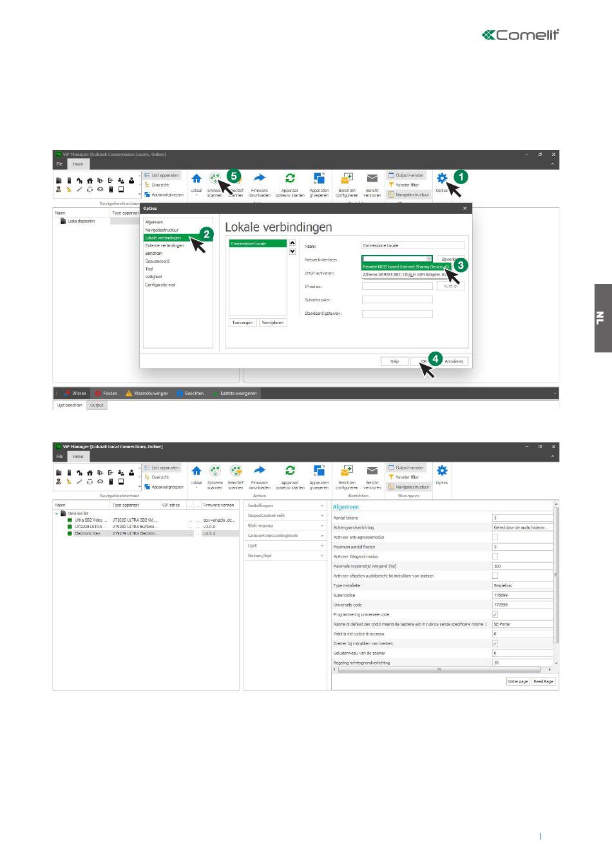The image size is (612, 868).
Task: Expand the Datum/tijd section
Action: pos(285,556)
